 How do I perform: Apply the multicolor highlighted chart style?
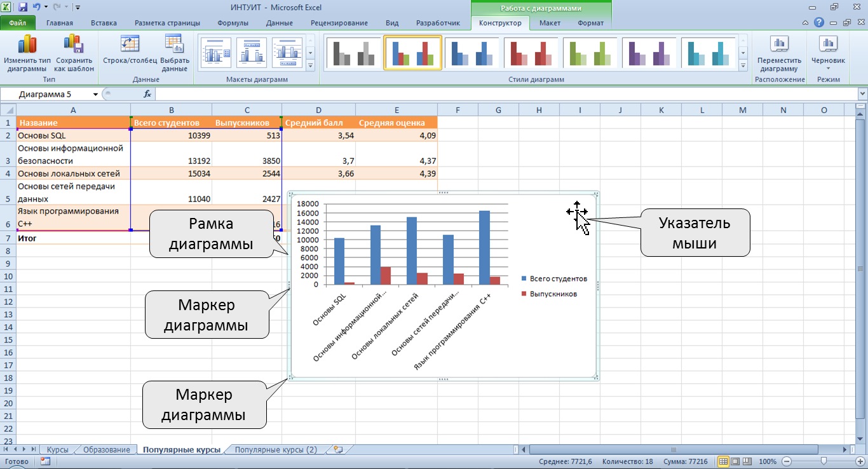pyautogui.click(x=413, y=53)
